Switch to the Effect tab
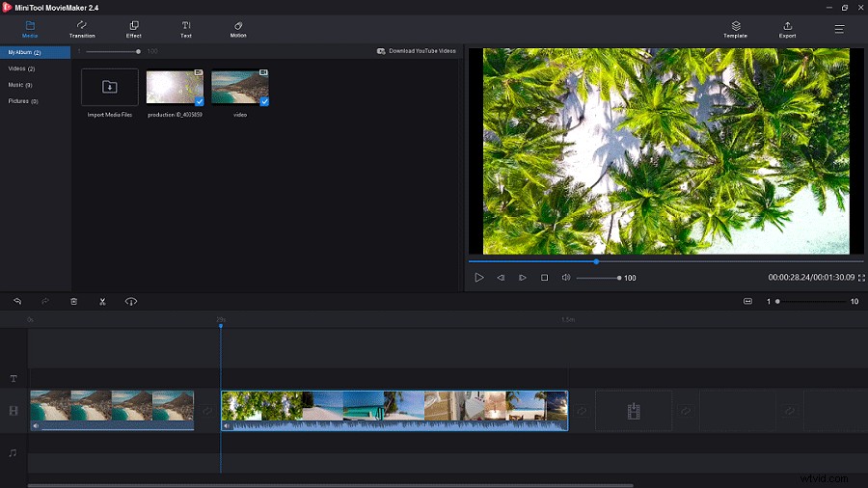 (x=133, y=29)
